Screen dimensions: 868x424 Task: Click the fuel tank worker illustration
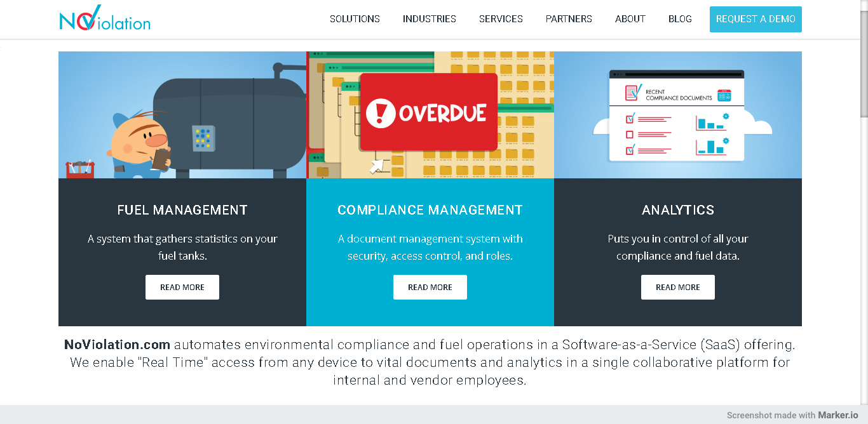(x=182, y=115)
